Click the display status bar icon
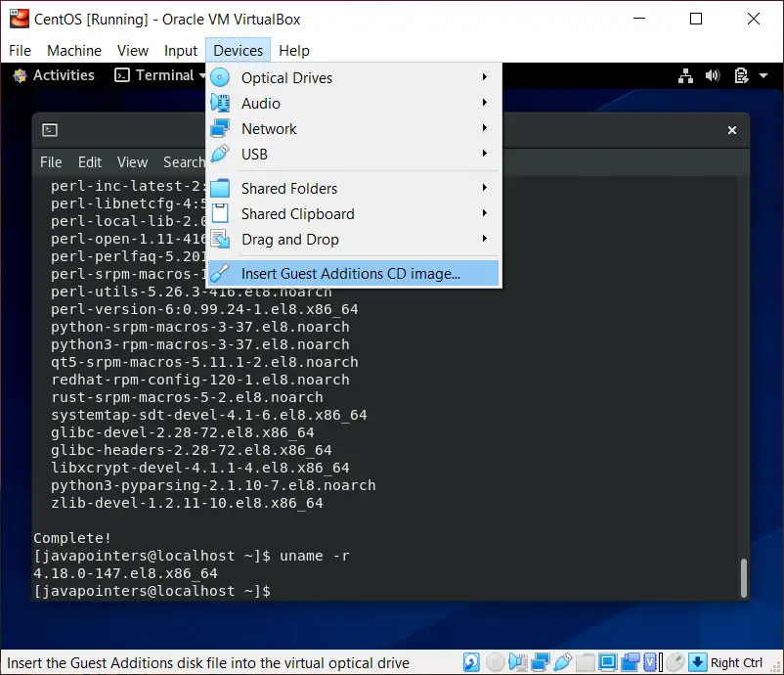This screenshot has height=675, width=784. [607, 662]
